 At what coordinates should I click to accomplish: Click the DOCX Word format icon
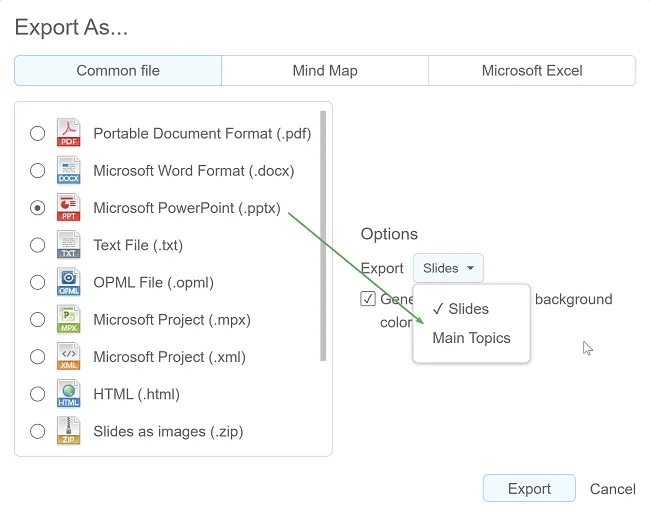pyautogui.click(x=68, y=171)
